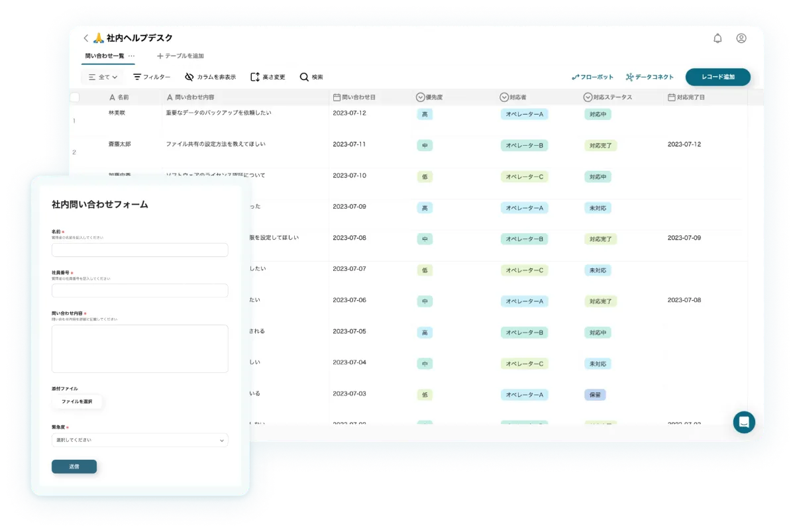Click テーブルを追加 to add a table
Image resolution: width=795 pixels, height=532 pixels.
(180, 56)
